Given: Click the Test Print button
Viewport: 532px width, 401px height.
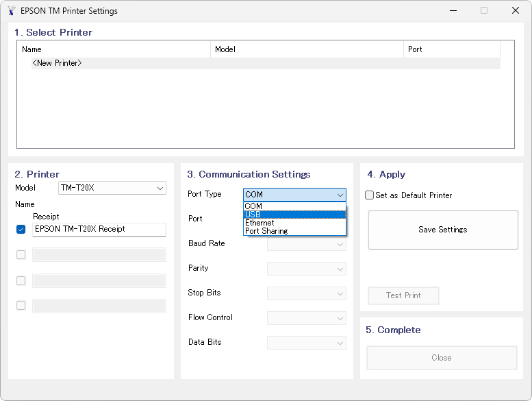Looking at the screenshot, I should click(403, 295).
